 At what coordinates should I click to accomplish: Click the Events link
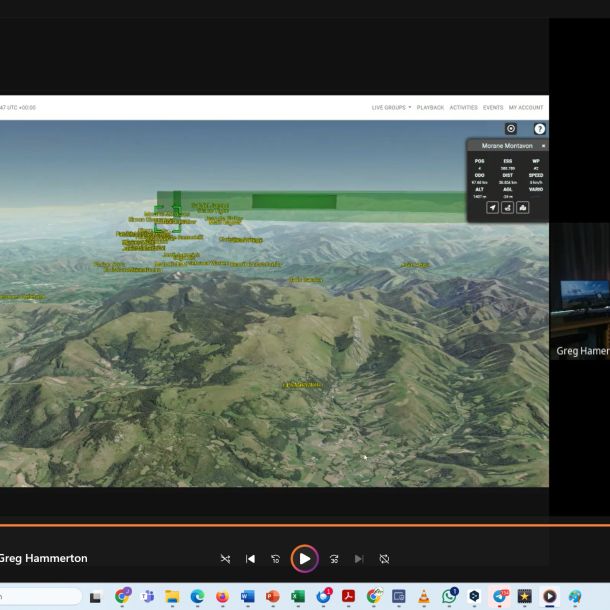[493, 107]
